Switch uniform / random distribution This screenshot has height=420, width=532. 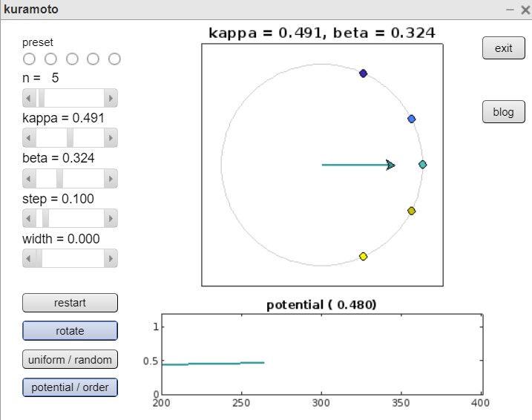[x=70, y=360]
